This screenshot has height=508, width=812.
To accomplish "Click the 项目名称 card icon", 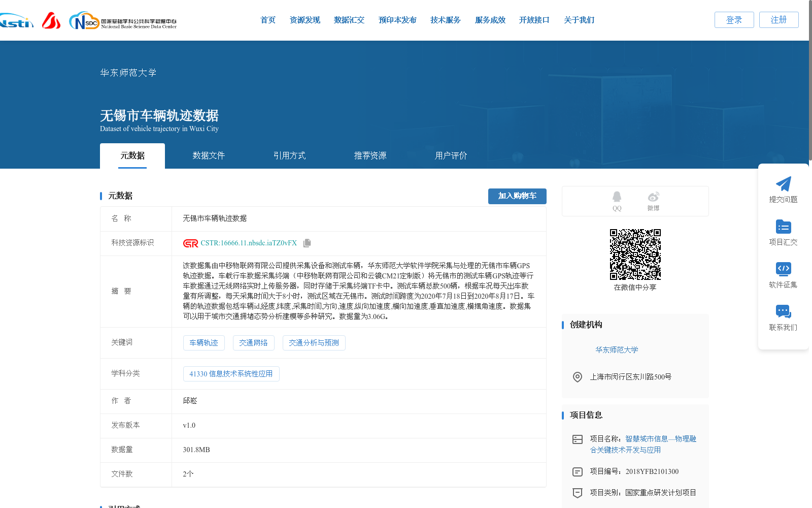I will 578,439.
